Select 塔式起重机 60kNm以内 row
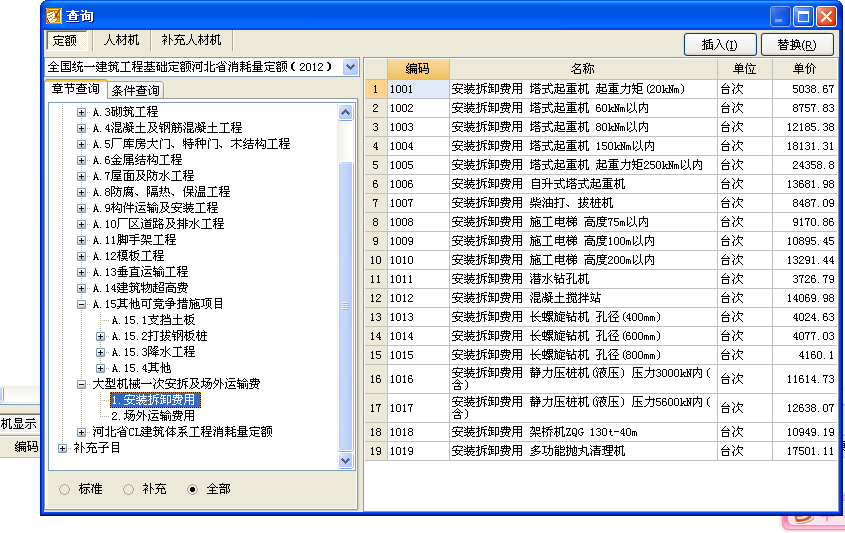 pos(601,108)
